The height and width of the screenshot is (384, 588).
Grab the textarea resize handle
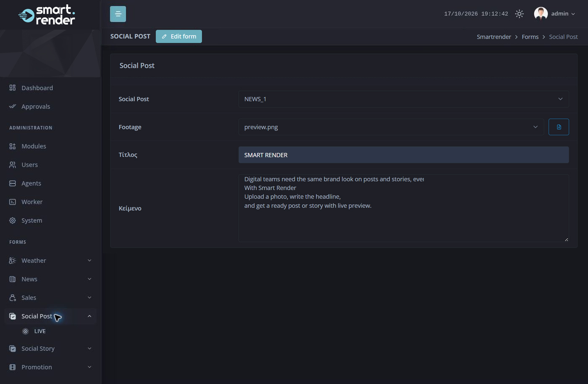[566, 239]
